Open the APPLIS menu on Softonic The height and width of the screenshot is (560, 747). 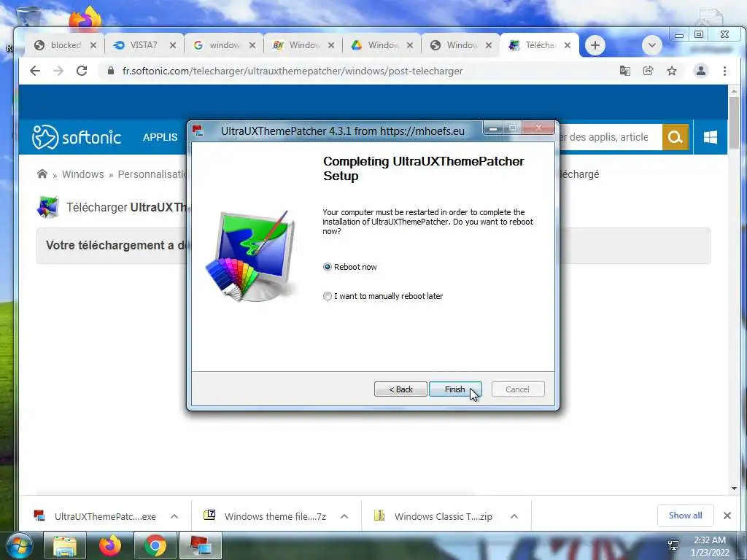160,137
